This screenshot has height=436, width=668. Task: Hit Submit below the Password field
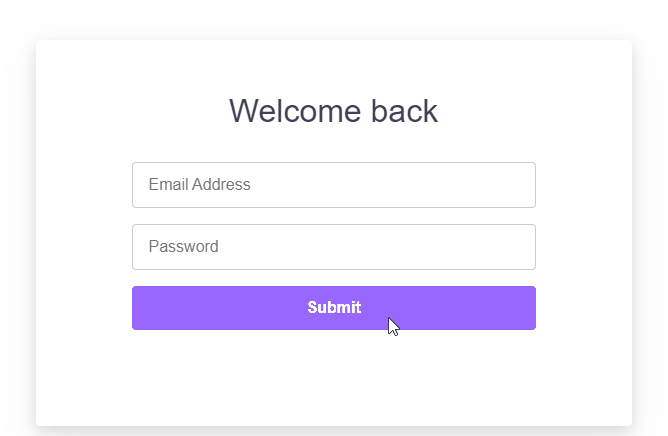tap(333, 308)
